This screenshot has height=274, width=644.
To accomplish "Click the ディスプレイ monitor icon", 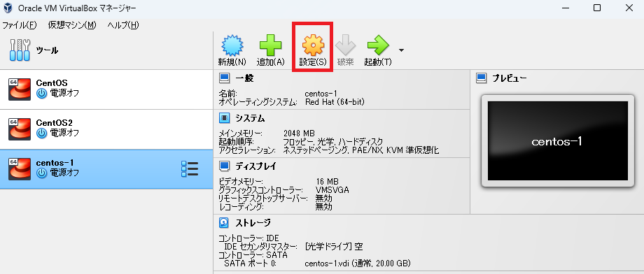I will 224,166.
